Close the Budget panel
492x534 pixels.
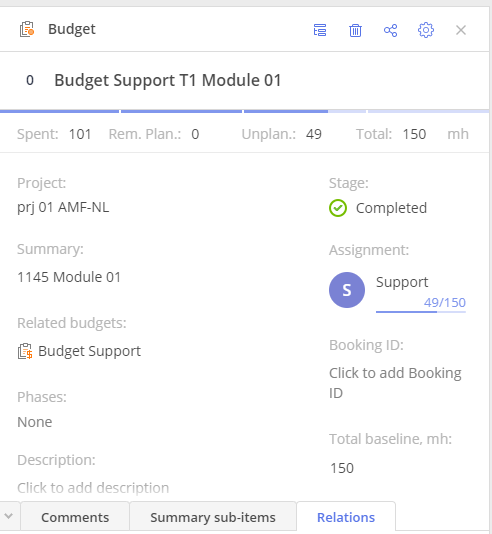pyautogui.click(x=461, y=30)
